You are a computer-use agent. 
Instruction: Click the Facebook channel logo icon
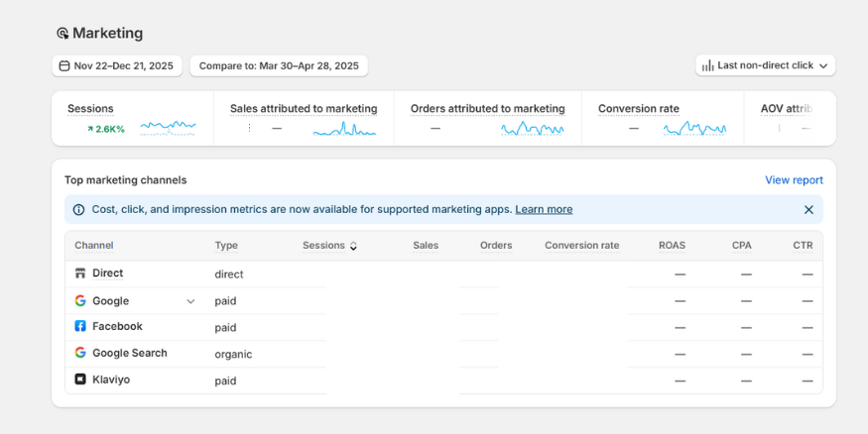80,326
